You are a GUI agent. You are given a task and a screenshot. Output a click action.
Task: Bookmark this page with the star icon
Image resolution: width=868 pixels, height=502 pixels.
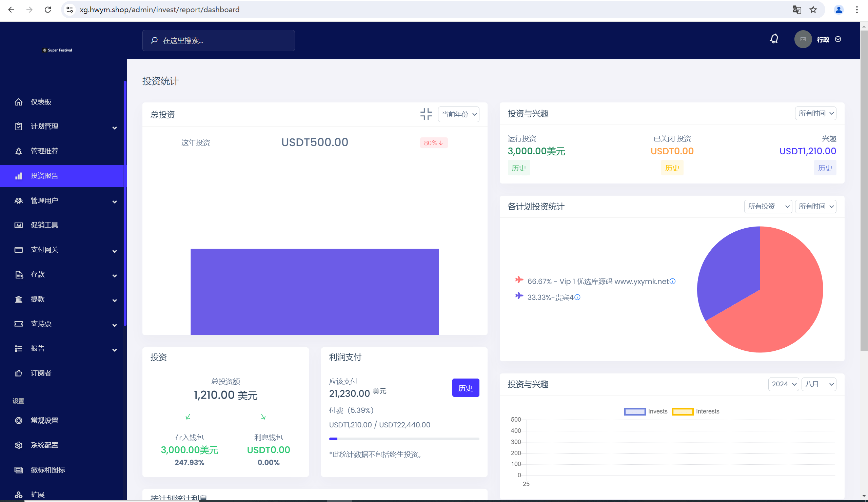pyautogui.click(x=813, y=9)
